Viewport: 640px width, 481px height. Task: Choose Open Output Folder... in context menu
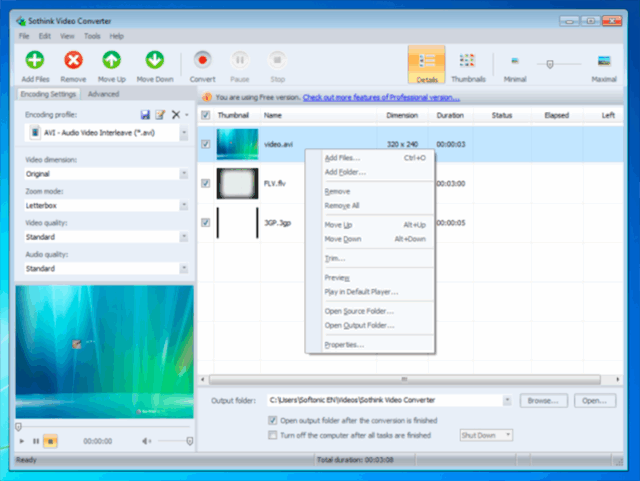point(371,325)
